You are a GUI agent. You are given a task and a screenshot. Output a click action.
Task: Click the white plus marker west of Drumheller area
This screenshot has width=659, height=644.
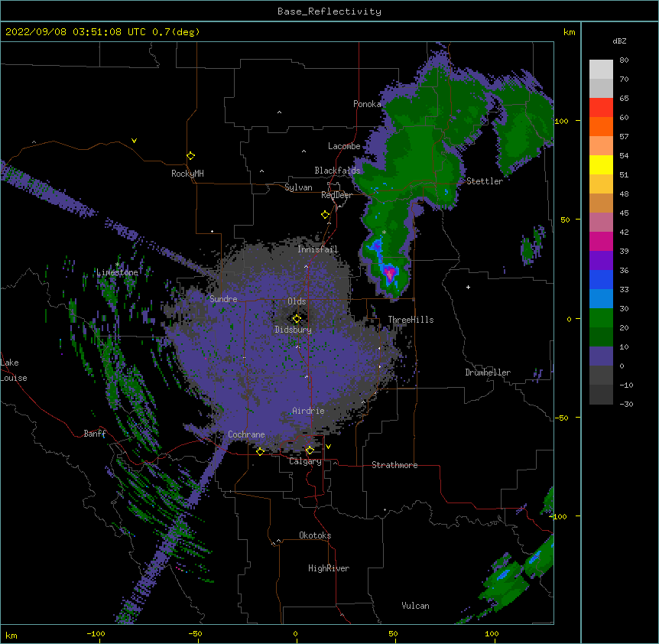[468, 287]
